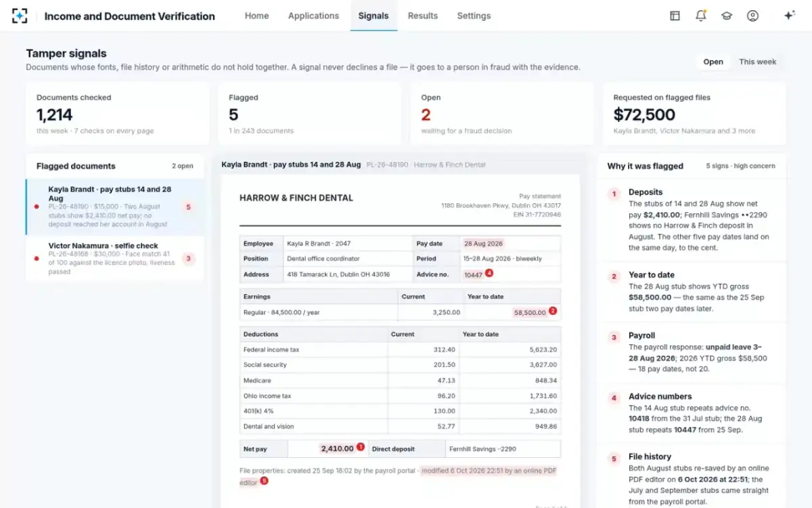Select the File history number 5 badge

[x=614, y=459]
